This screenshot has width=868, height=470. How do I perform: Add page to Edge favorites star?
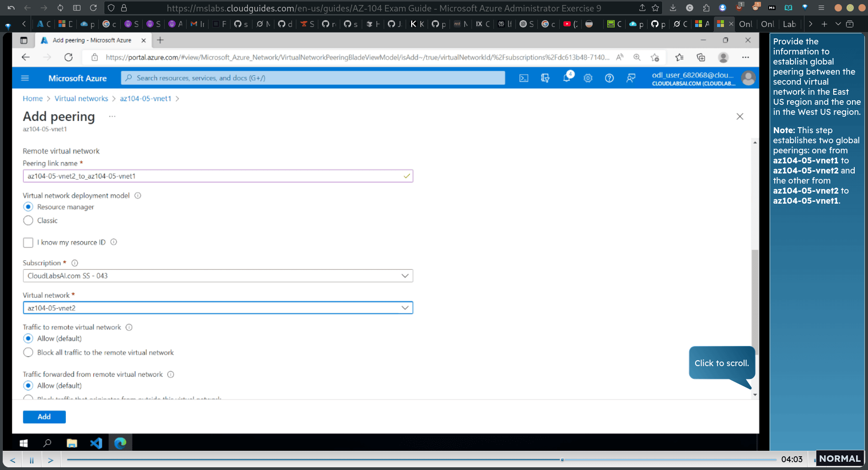coord(655,57)
